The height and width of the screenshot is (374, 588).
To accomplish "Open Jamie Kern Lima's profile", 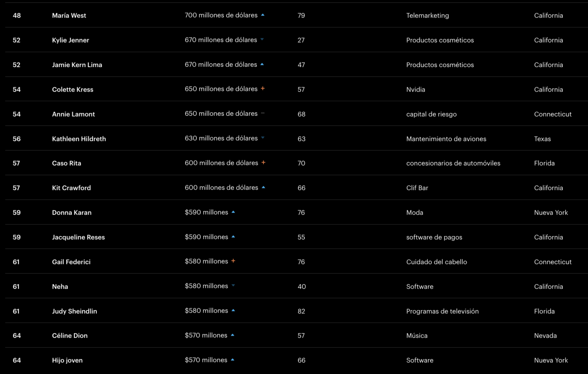I will (77, 65).
